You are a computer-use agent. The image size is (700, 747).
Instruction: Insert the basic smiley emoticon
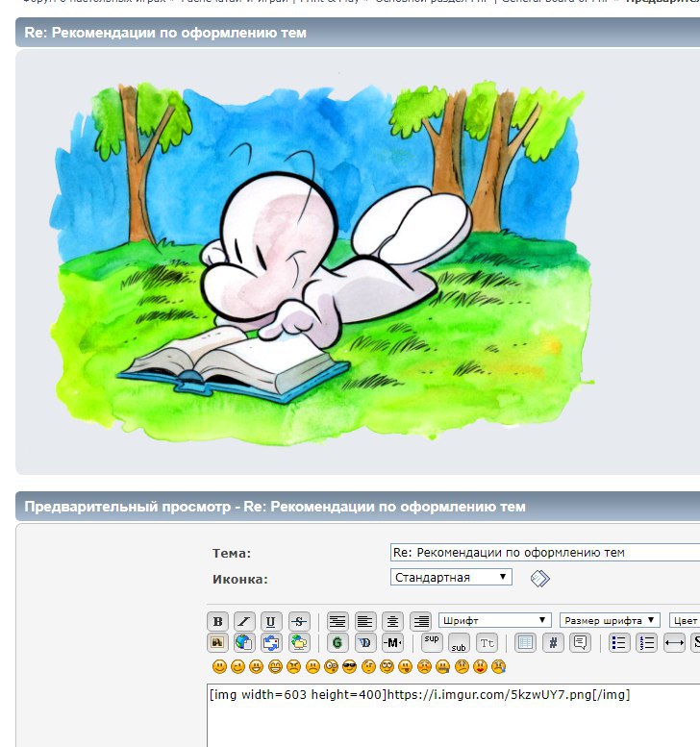click(x=219, y=666)
